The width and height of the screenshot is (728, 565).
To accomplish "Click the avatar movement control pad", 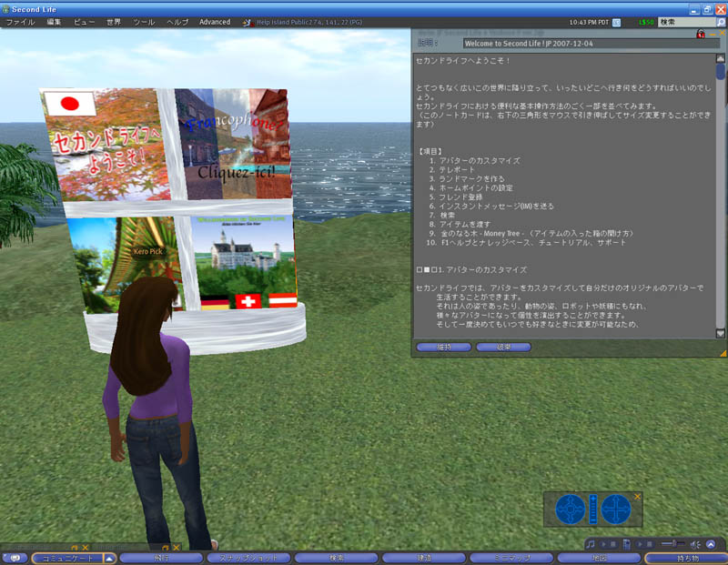I will pyautogui.click(x=571, y=510).
